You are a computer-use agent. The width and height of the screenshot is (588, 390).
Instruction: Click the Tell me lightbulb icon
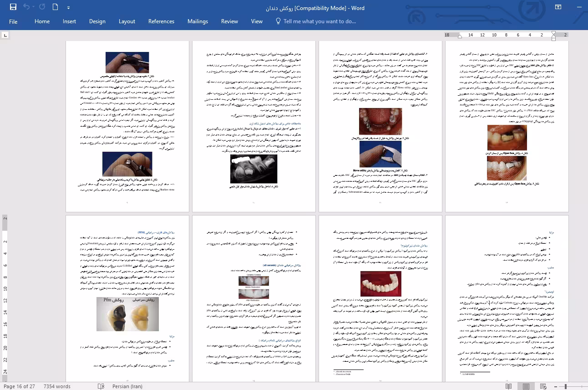click(x=278, y=21)
